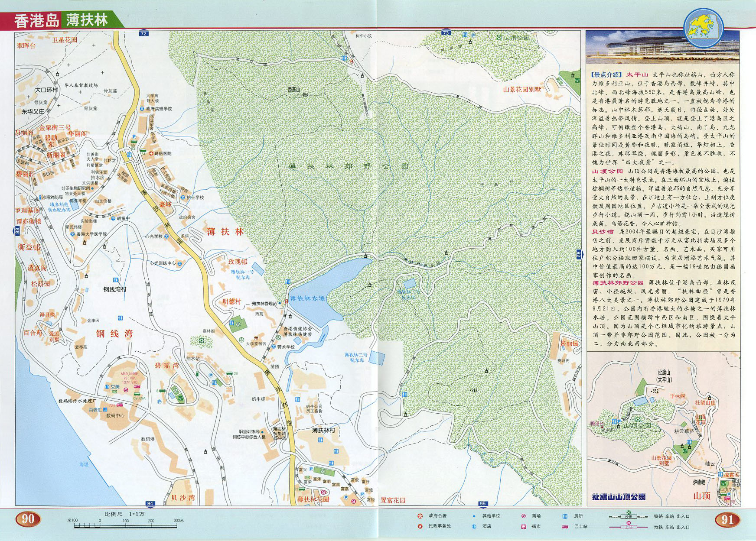Viewport: 756px width, 541px height.
Task: Click the shopping mall (商场) legend icon
Action: point(523,516)
